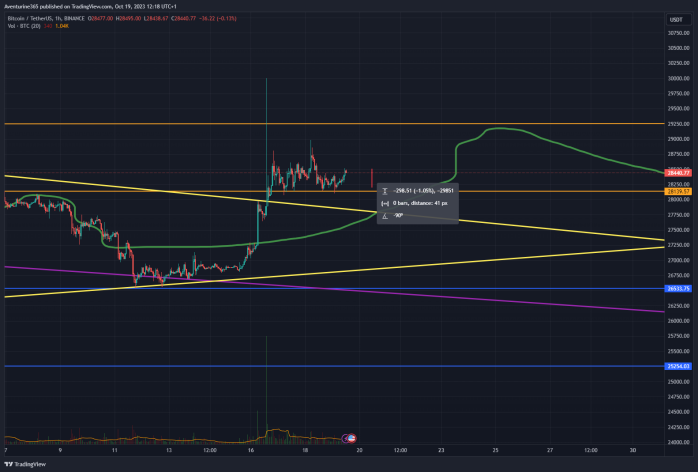Click the red measurement bar near tooltip
This screenshot has height=472, width=698.
pyautogui.click(x=372, y=178)
